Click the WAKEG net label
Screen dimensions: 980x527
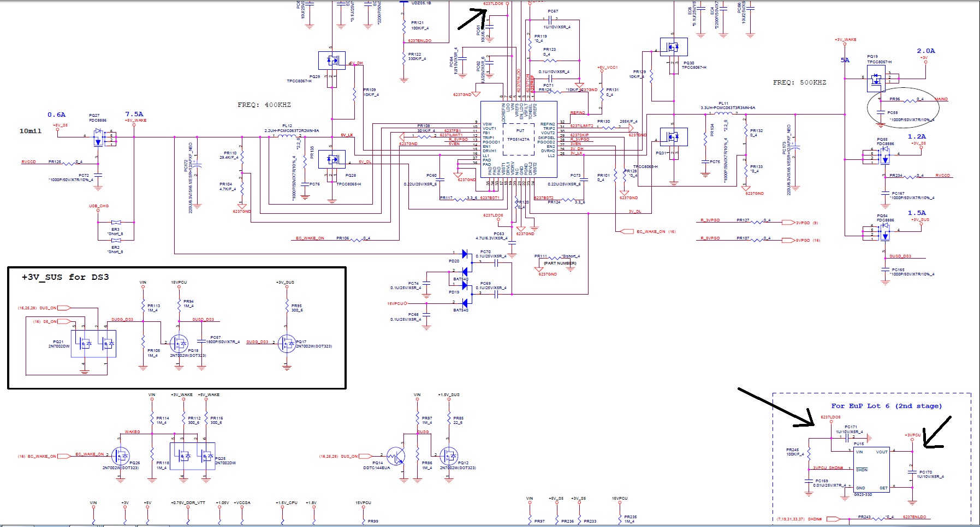click(x=132, y=432)
